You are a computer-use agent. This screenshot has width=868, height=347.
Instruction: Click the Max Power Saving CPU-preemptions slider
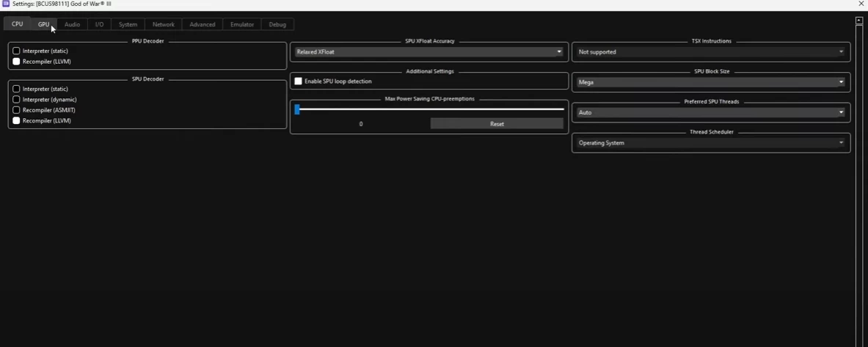coord(429,109)
